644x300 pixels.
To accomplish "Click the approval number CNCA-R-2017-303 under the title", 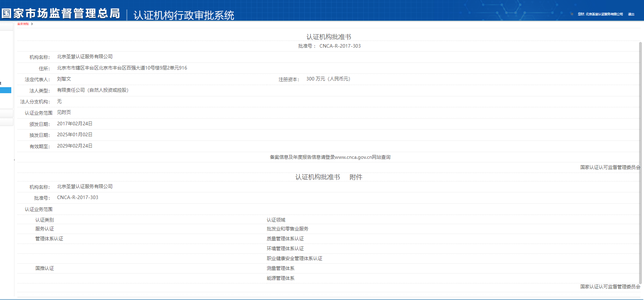I will pos(340,46).
